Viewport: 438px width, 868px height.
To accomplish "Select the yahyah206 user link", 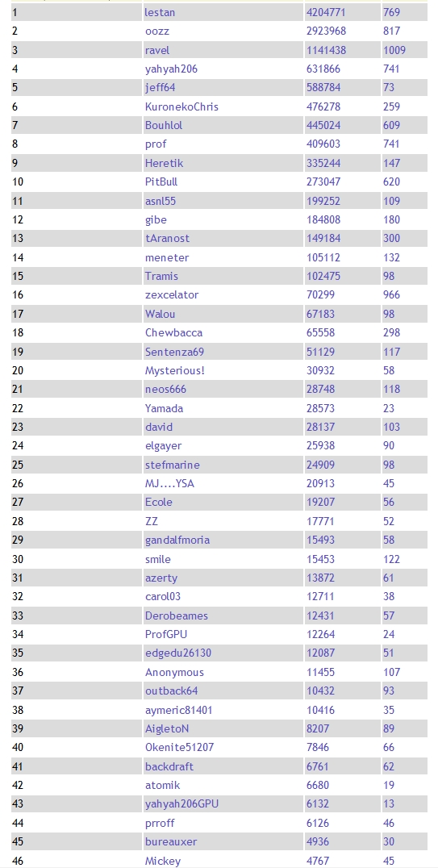I will tap(171, 69).
